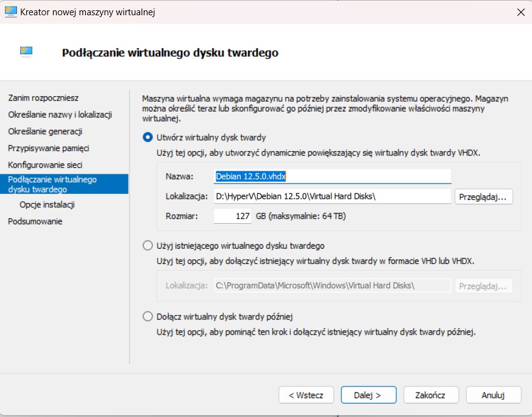Go to Określanie nazwy i lokalizacji step
This screenshot has width=532, height=417.
tap(60, 115)
